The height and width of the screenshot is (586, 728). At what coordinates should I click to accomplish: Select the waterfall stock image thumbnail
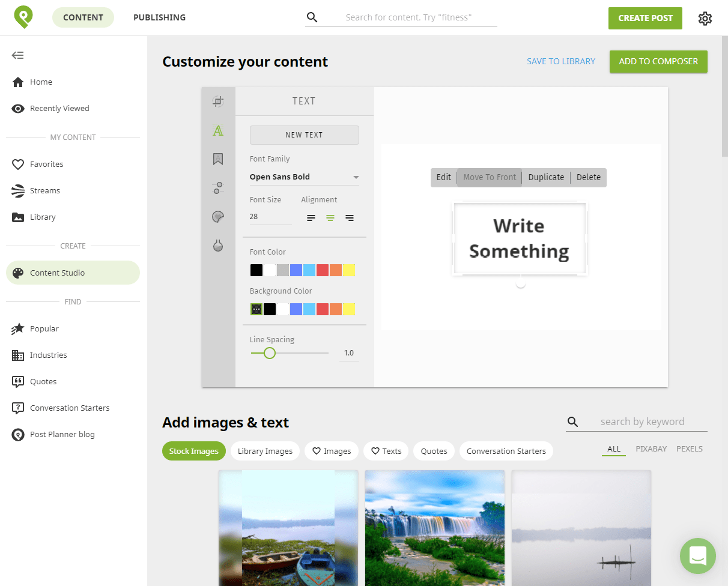(x=435, y=528)
